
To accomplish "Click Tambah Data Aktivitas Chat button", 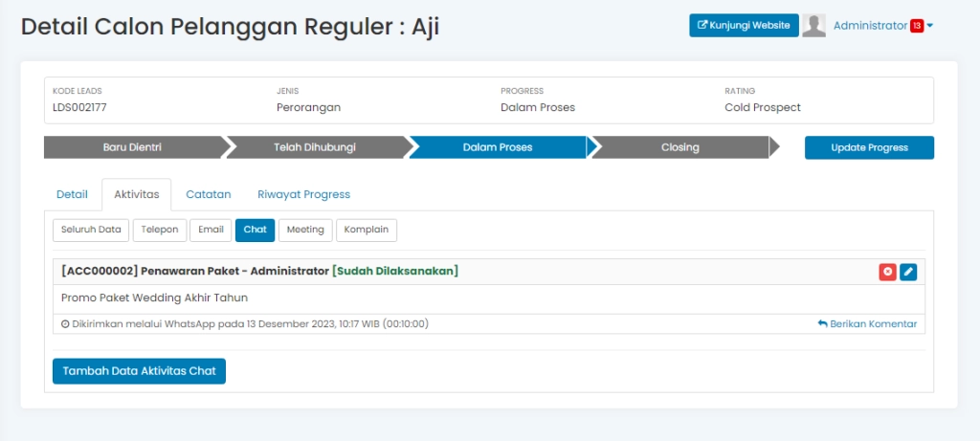I will pos(139,371).
